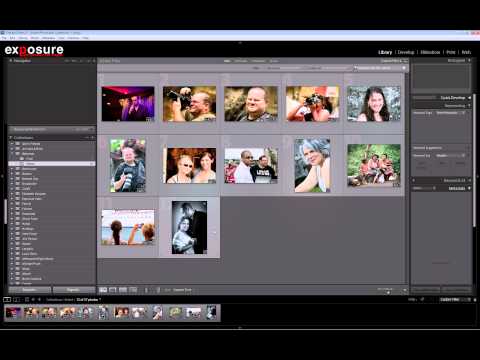Select the Attribute library filter

pyautogui.click(x=241, y=61)
